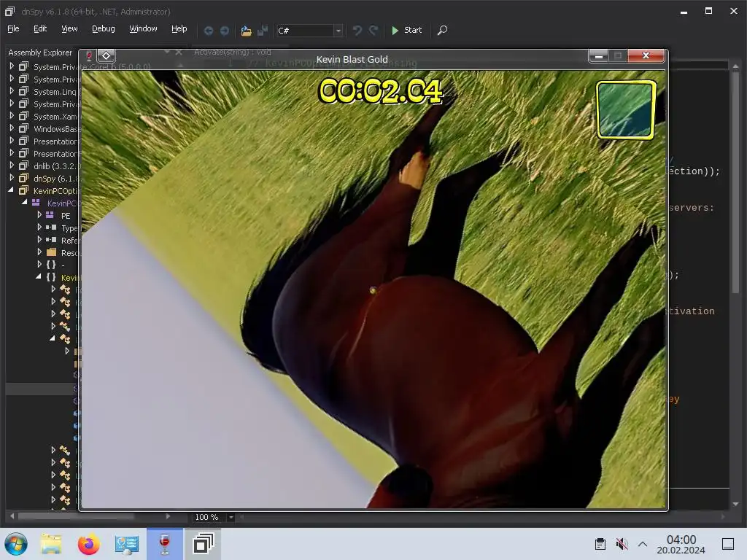Click the Assembly Explorer panel title
The width and height of the screenshot is (747, 560).
(40, 52)
